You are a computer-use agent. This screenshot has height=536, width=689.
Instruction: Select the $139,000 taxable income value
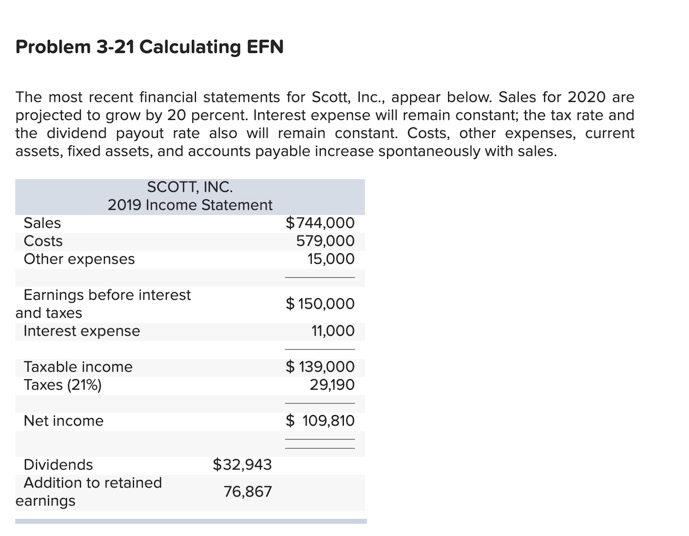pyautogui.click(x=320, y=367)
